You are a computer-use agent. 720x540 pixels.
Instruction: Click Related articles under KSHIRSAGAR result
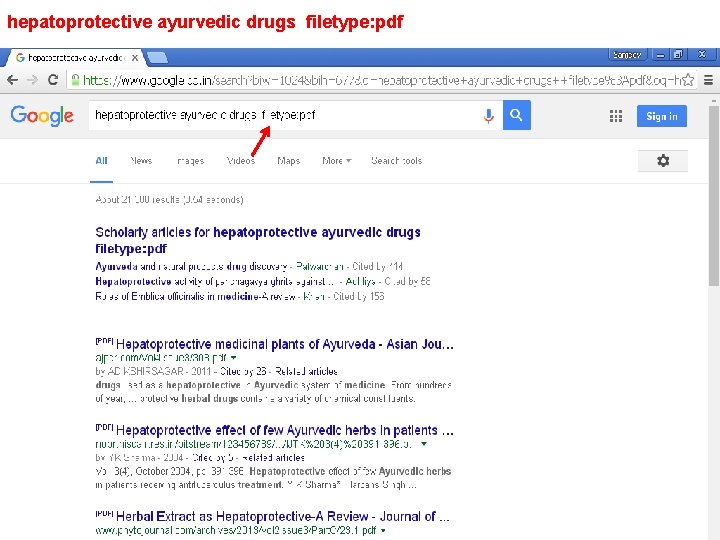coord(306,371)
